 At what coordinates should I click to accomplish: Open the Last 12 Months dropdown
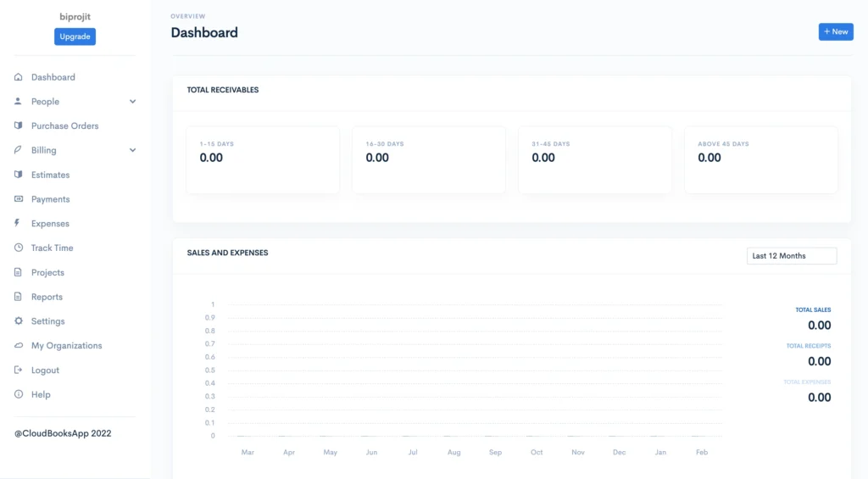tap(792, 256)
